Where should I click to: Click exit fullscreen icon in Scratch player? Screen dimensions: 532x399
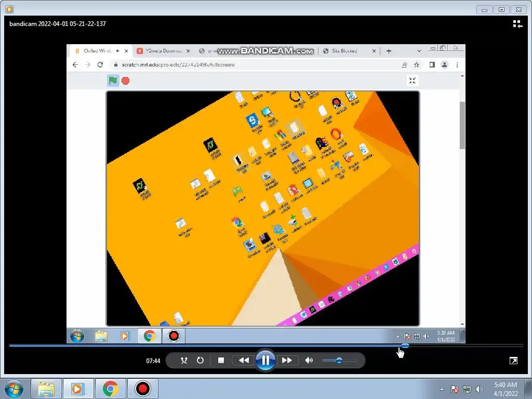(x=412, y=81)
